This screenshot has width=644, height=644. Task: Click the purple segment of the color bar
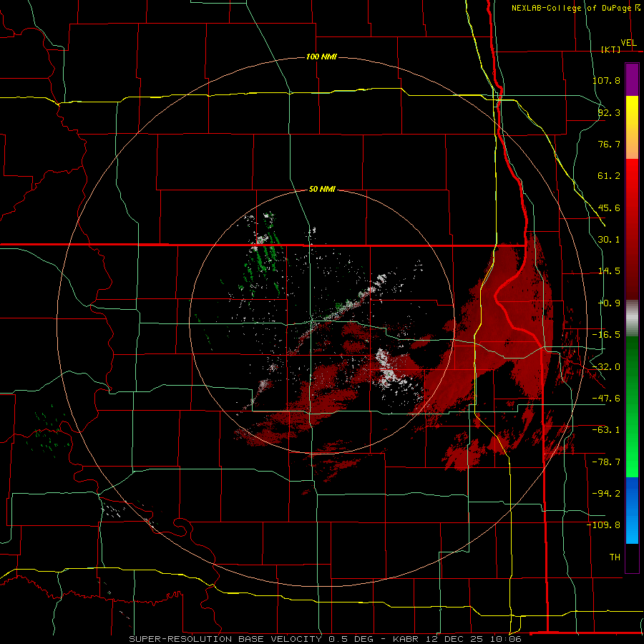pyautogui.click(x=632, y=79)
